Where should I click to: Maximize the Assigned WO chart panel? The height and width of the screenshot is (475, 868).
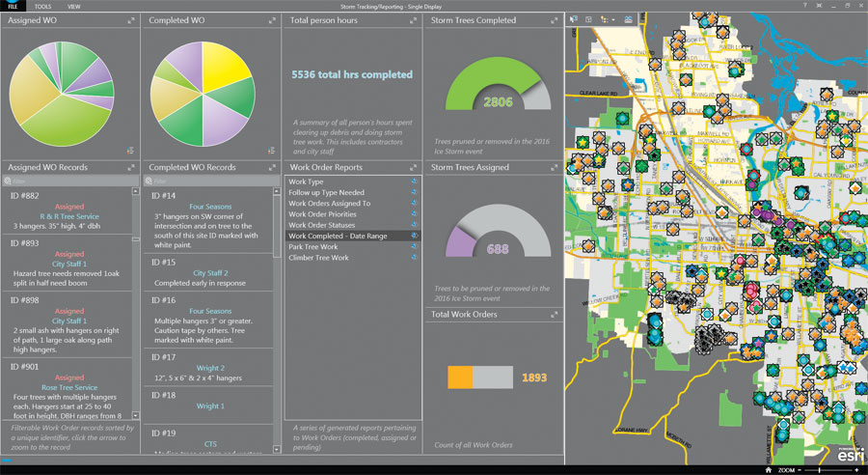[x=131, y=19]
